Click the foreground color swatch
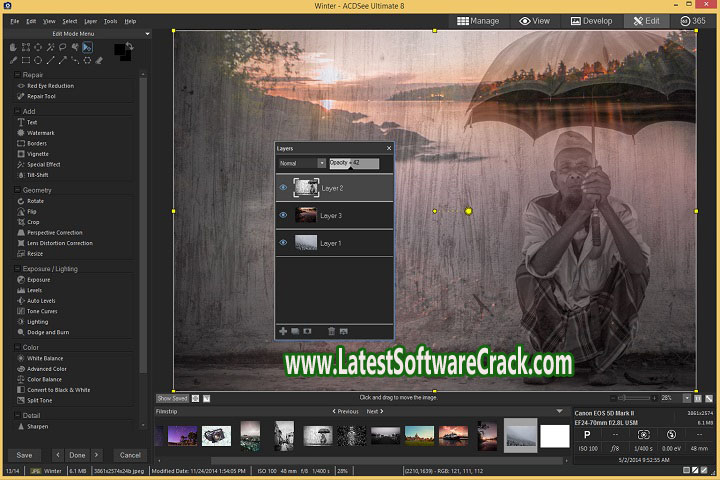720x480 pixels. (120, 49)
